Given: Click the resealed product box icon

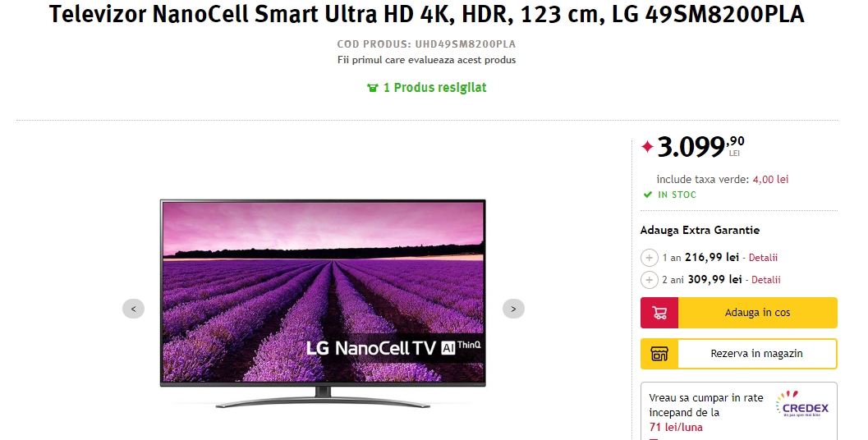Looking at the screenshot, I should tap(373, 88).
